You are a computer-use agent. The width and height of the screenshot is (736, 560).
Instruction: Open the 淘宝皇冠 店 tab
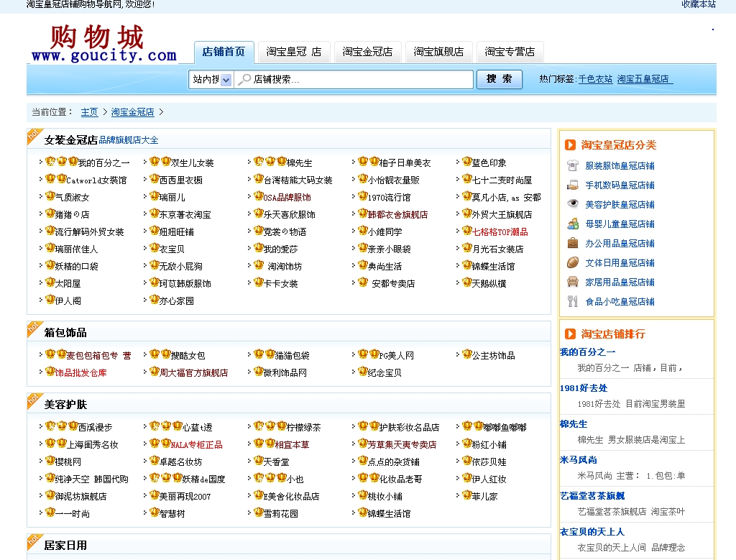tap(294, 52)
